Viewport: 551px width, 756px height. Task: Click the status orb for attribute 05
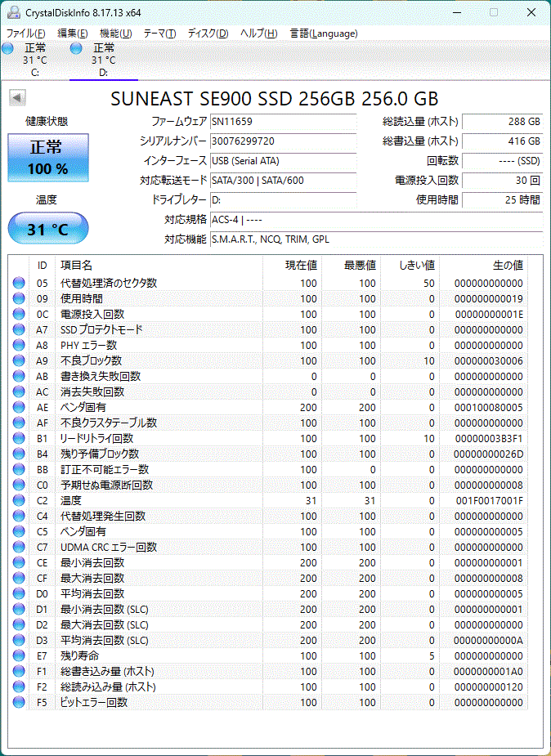(x=19, y=283)
